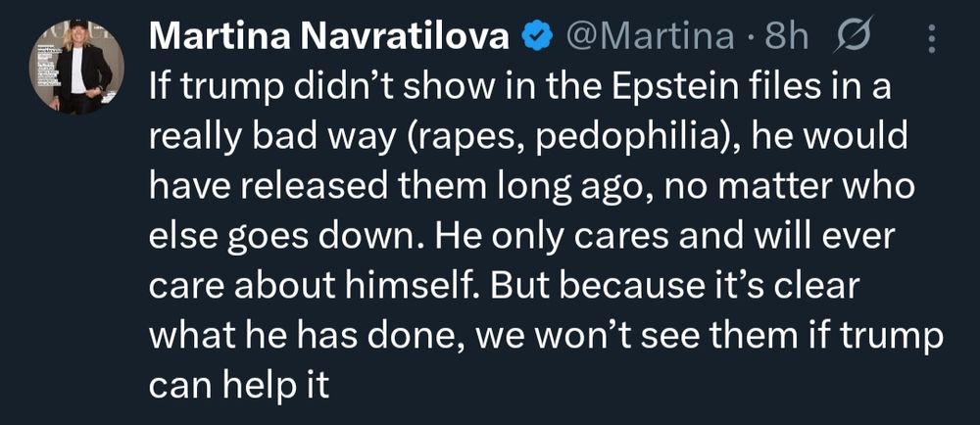Viewport: 980px width, 425px height.
Task: Click the final line 'can help it'
Action: pyautogui.click(x=239, y=387)
